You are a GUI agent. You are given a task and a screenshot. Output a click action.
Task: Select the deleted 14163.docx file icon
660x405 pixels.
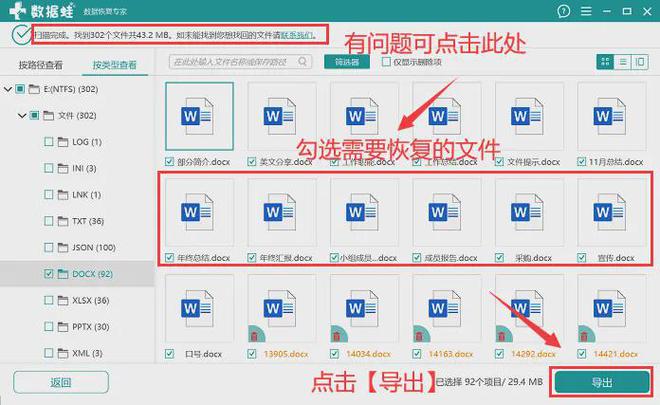tap(444, 308)
